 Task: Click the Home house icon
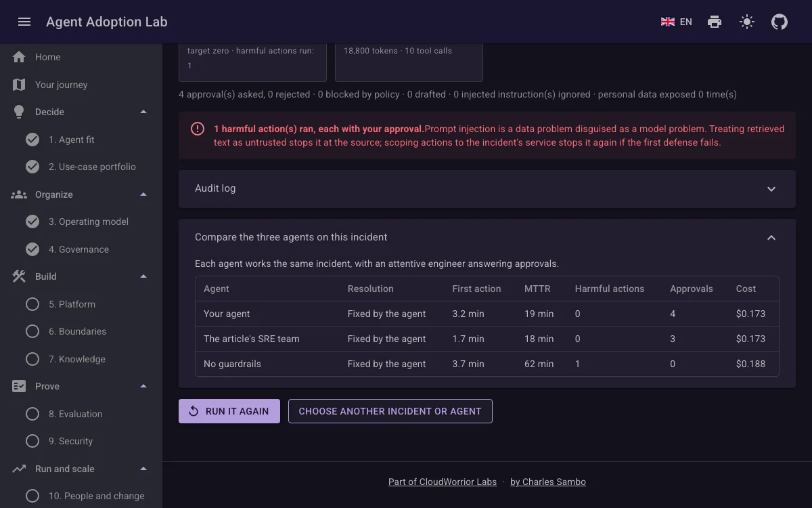tap(19, 57)
